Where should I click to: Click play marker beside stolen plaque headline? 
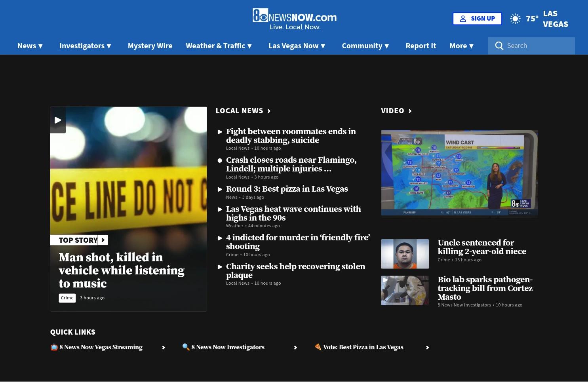point(220,267)
